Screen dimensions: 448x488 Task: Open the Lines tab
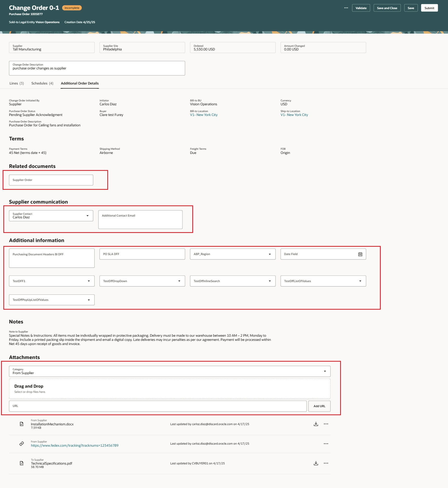(x=16, y=83)
